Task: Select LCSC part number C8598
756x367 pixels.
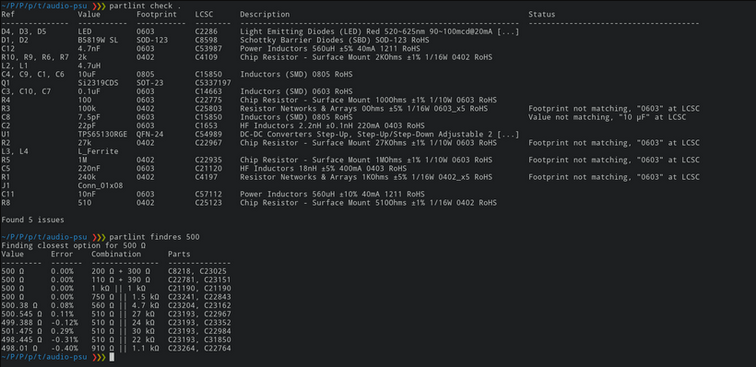Action: pos(206,41)
